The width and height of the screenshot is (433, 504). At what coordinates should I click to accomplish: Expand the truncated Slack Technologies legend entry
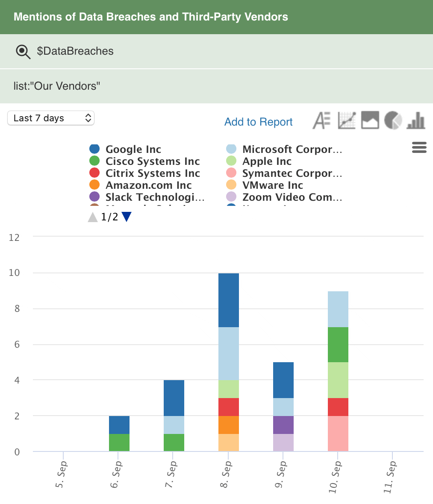pyautogui.click(x=155, y=197)
